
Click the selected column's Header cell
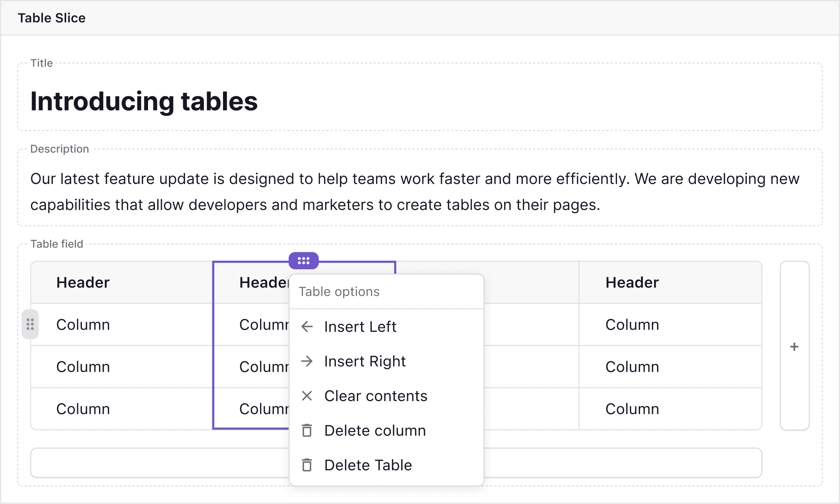coord(263,283)
